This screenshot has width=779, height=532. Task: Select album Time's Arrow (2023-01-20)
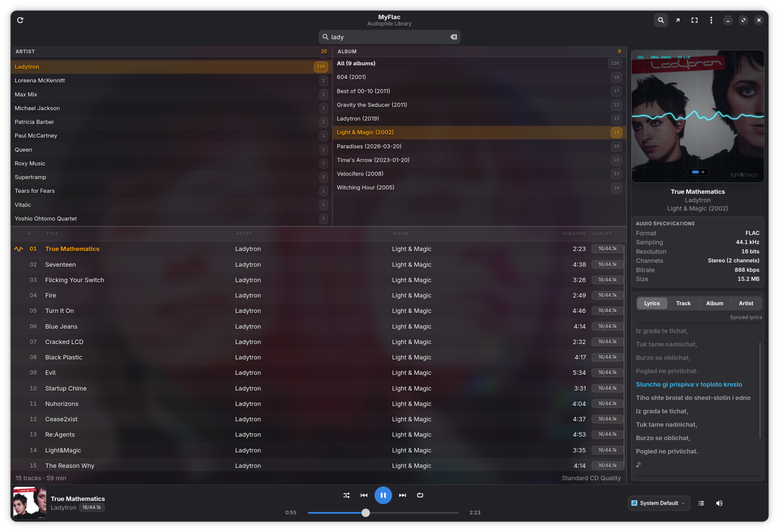(479, 160)
